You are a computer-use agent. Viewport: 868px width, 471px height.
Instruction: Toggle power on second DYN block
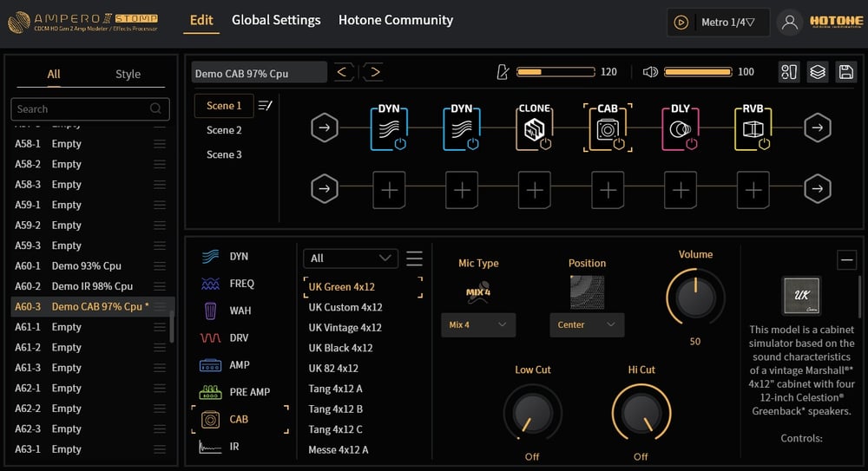473,144
